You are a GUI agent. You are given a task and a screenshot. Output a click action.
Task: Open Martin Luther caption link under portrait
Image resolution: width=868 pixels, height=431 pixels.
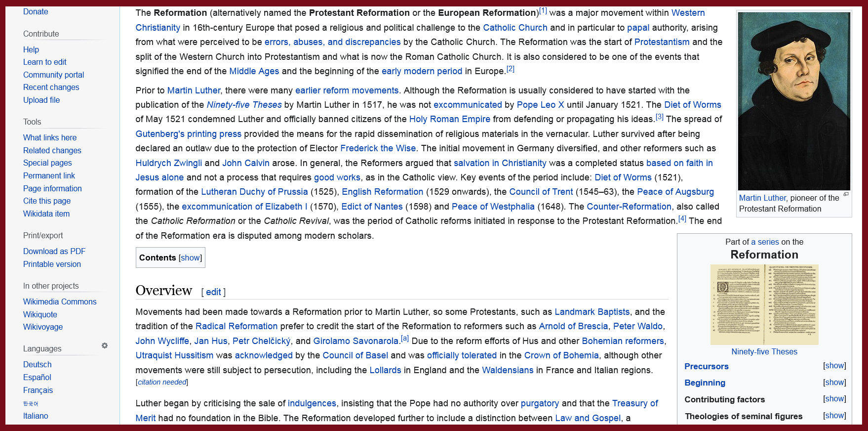click(762, 198)
